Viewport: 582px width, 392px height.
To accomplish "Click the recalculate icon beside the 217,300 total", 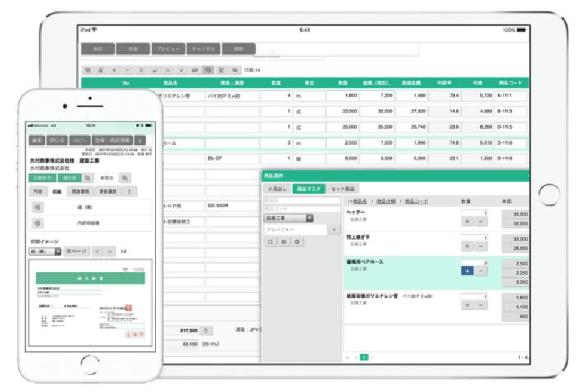I will point(206,330).
